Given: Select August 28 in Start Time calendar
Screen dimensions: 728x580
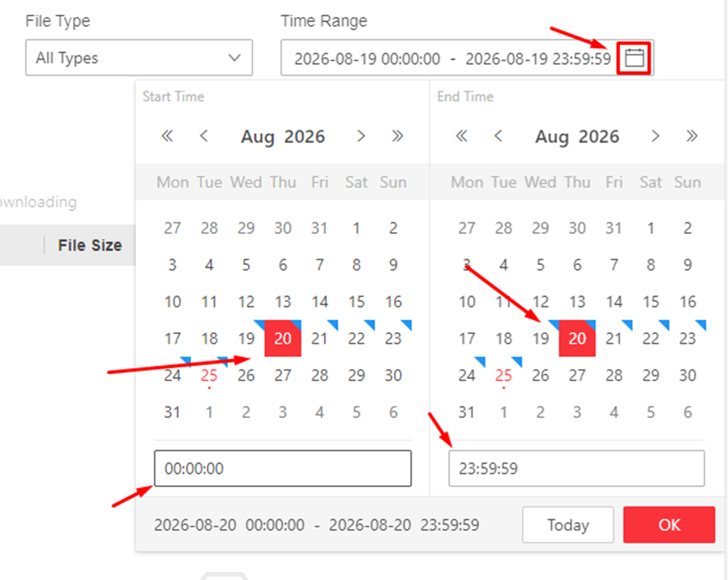Looking at the screenshot, I should pos(319,375).
